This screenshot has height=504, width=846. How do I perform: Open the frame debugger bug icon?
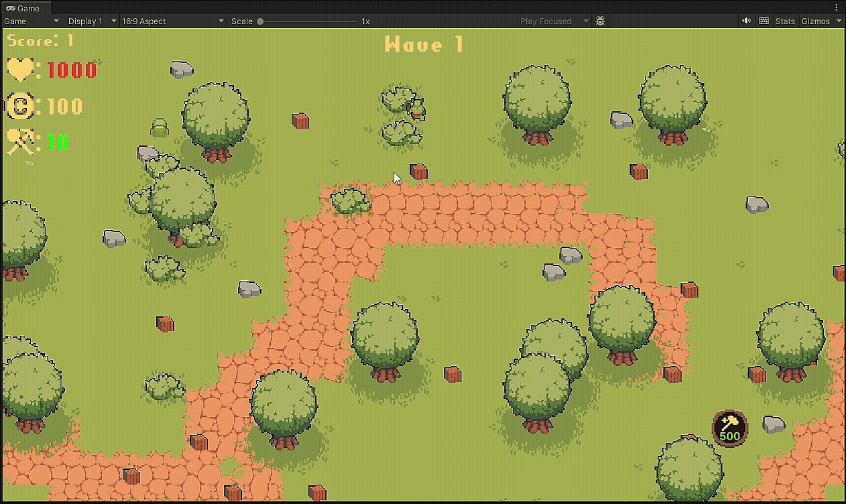pos(600,21)
